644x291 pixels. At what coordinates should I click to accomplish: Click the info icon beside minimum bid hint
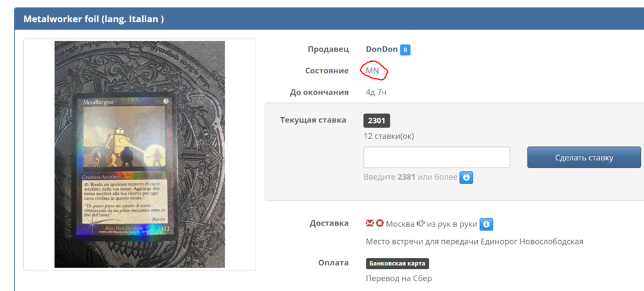466,178
